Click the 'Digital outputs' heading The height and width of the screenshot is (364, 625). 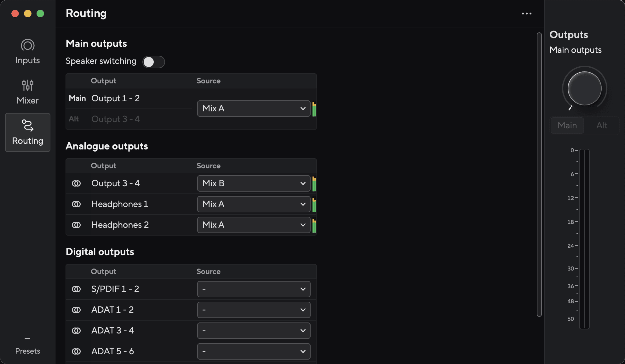point(100,252)
